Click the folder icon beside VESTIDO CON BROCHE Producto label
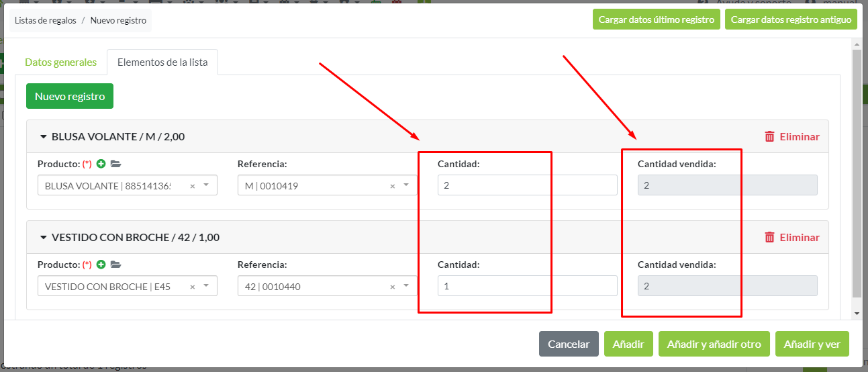 pyautogui.click(x=115, y=265)
